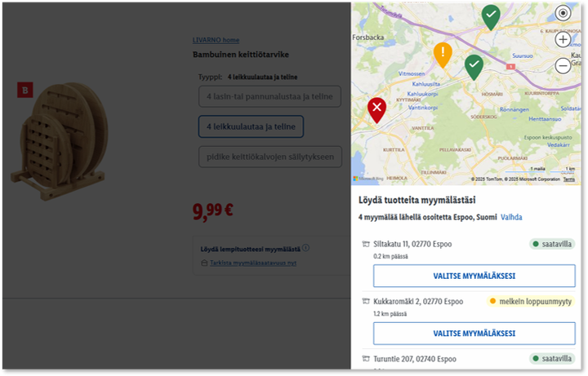
Task: Click the info icon beside Löydä lempituotteesi
Action: (305, 248)
